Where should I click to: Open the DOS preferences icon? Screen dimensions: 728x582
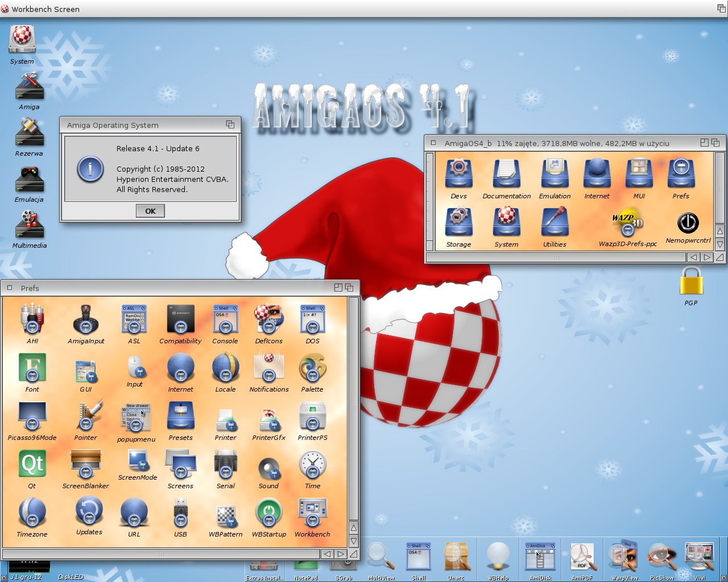tap(312, 319)
